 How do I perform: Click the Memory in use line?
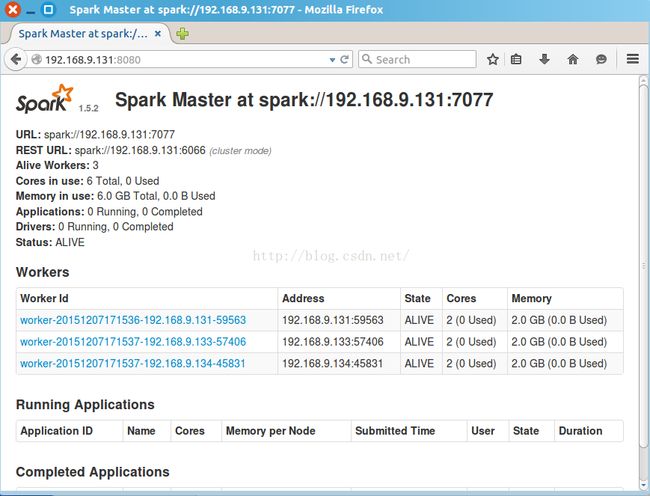click(116, 196)
